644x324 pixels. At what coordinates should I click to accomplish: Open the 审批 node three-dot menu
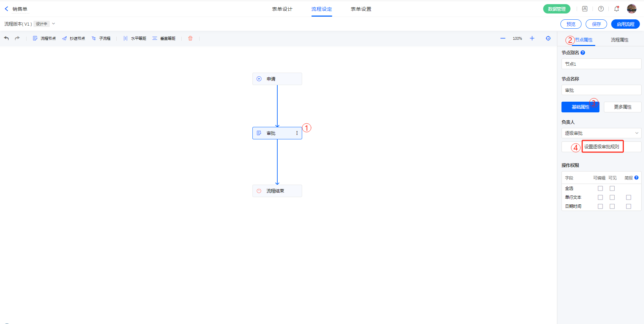coord(297,133)
